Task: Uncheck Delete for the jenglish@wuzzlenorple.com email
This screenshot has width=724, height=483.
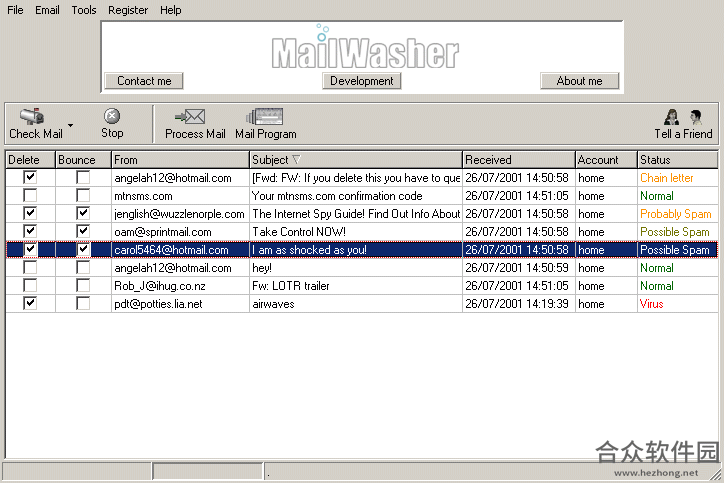Action: coord(30,213)
